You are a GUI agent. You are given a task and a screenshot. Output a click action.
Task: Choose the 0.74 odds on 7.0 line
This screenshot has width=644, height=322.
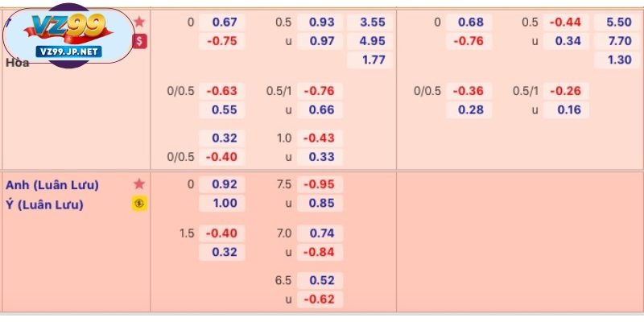[320, 233]
